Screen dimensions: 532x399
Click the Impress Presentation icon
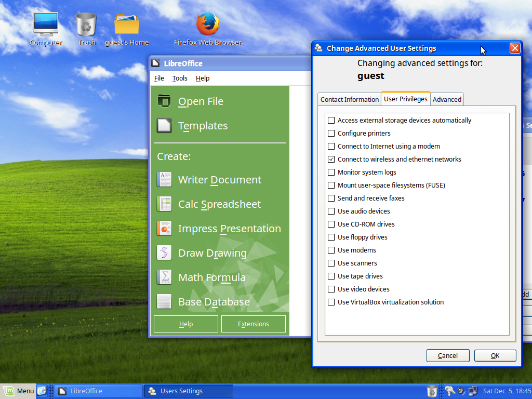[164, 229]
